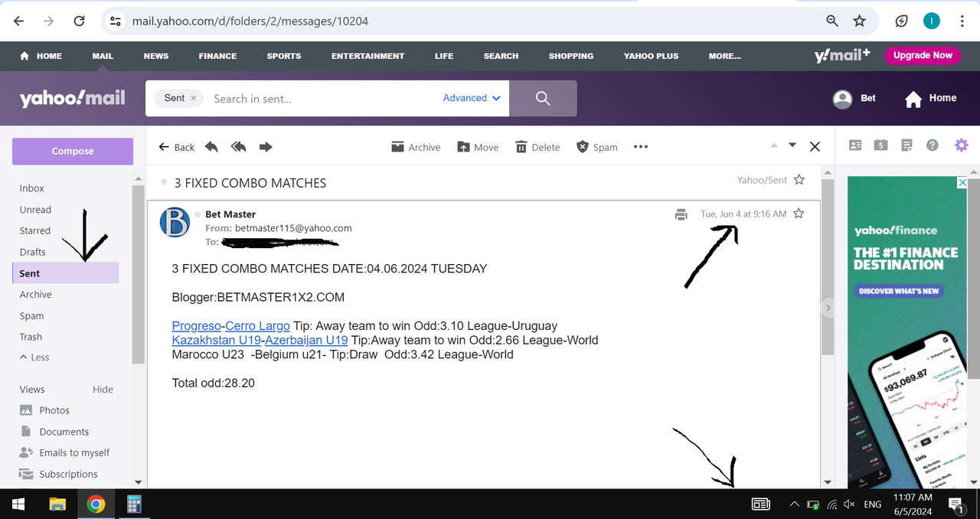
Task: Open SPORTS in top navigation
Action: click(x=284, y=56)
